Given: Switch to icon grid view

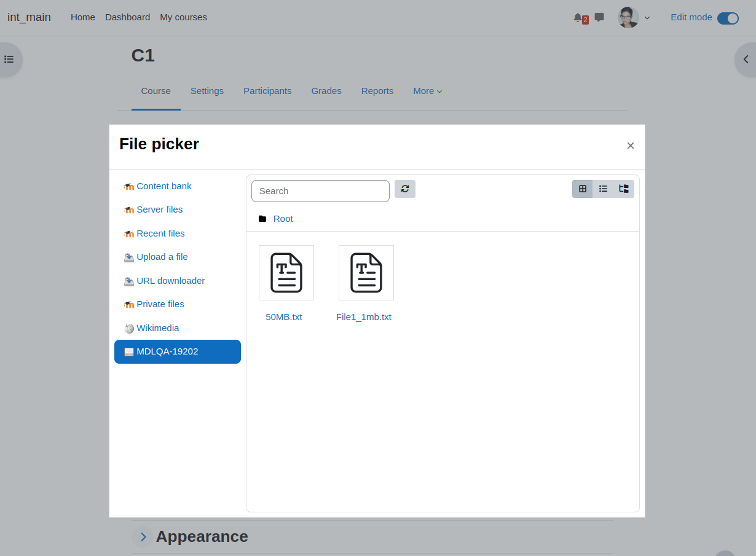Looking at the screenshot, I should point(583,189).
